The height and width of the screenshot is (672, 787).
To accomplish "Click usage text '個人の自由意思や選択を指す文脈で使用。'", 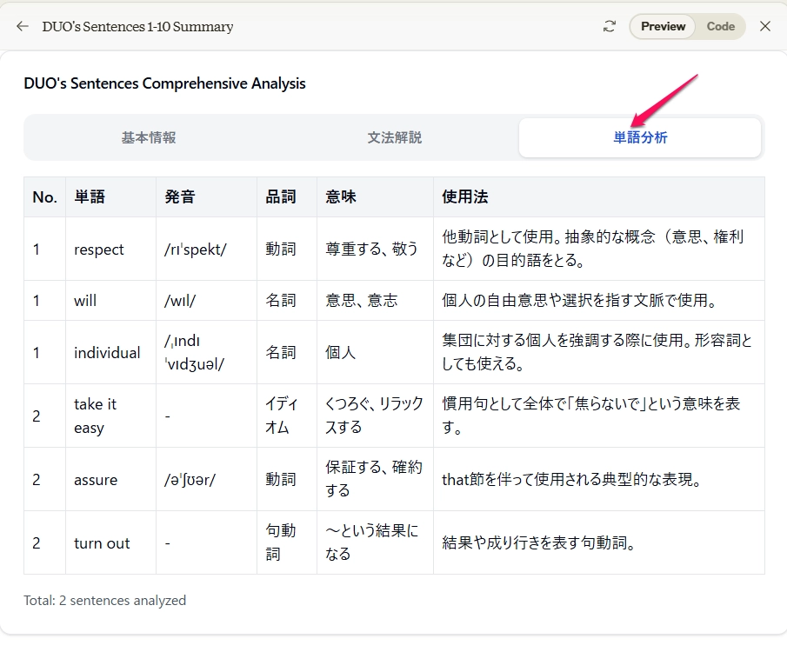I will tap(579, 301).
